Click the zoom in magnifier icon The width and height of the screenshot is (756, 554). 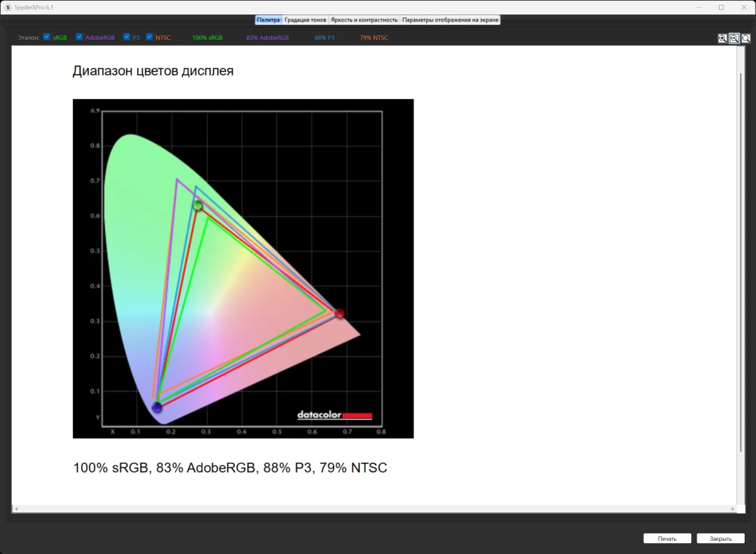[x=723, y=38]
